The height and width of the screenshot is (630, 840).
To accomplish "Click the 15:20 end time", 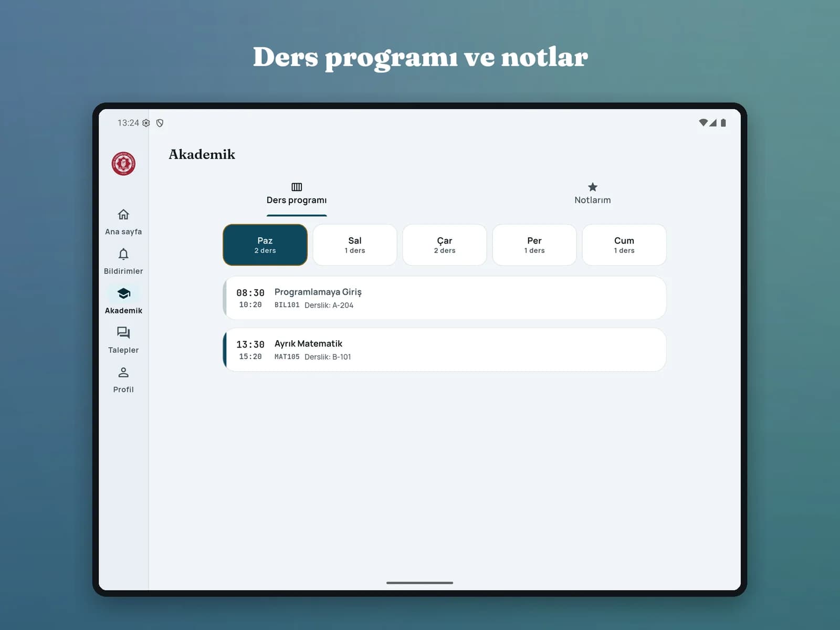I will 250,357.
